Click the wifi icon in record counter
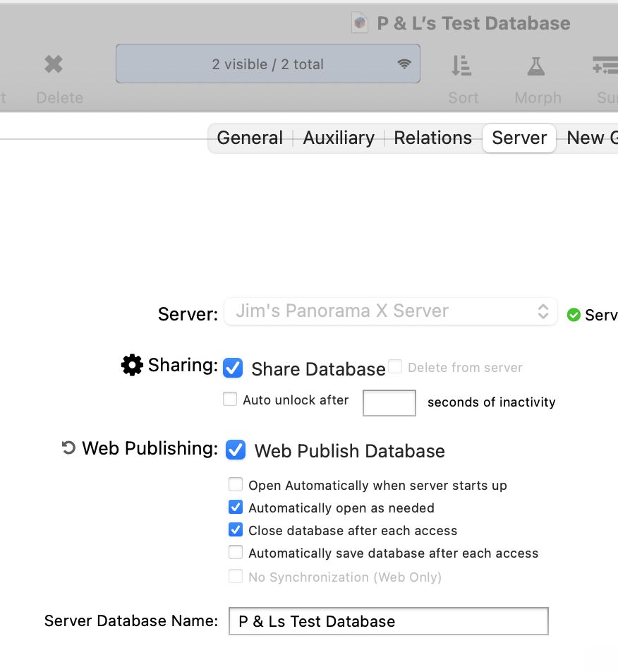This screenshot has width=618, height=672. point(404,64)
